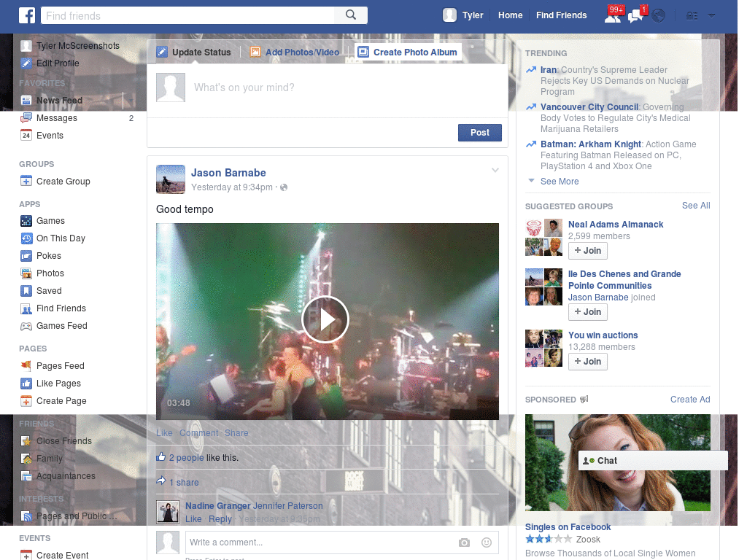Click Comment under the video post
Viewport: 747px width, 560px height.
198,433
